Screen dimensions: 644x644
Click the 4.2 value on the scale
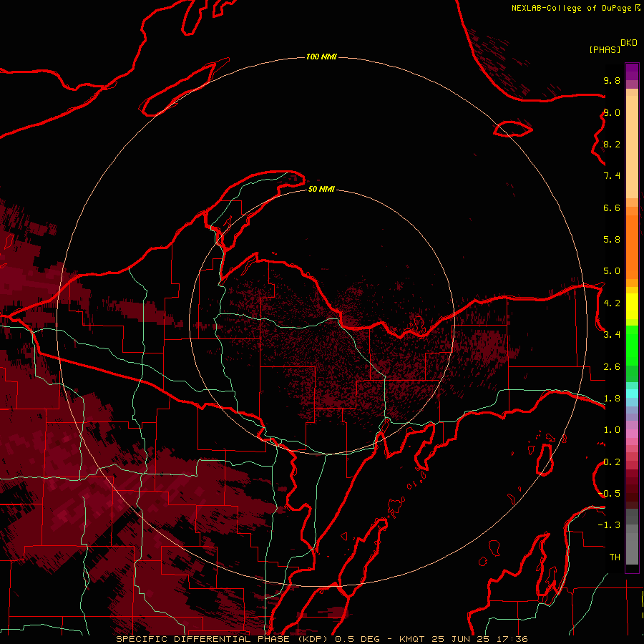tap(612, 303)
